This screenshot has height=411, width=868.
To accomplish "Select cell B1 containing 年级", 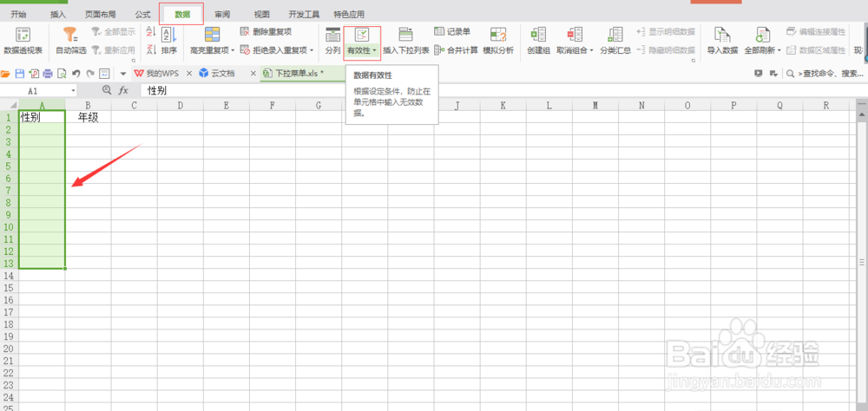I will click(x=88, y=117).
